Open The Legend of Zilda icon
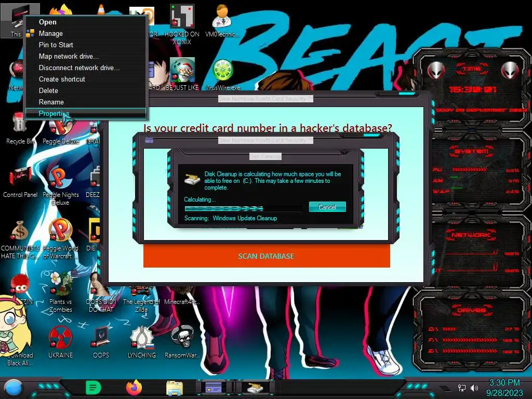This screenshot has height=399, width=532. 141,299
